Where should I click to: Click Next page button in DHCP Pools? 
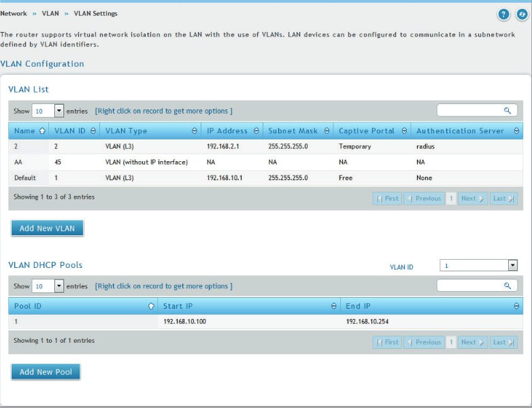coord(473,342)
